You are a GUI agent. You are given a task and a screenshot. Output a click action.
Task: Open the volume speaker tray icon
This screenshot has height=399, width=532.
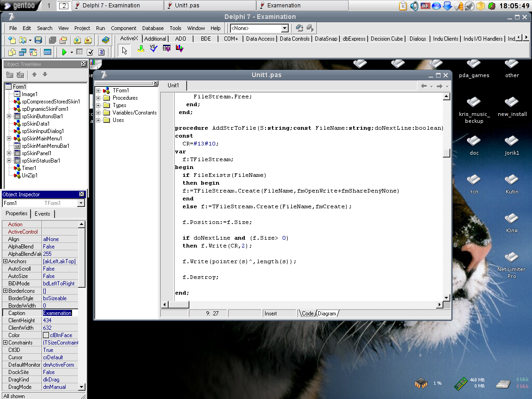[414, 6]
